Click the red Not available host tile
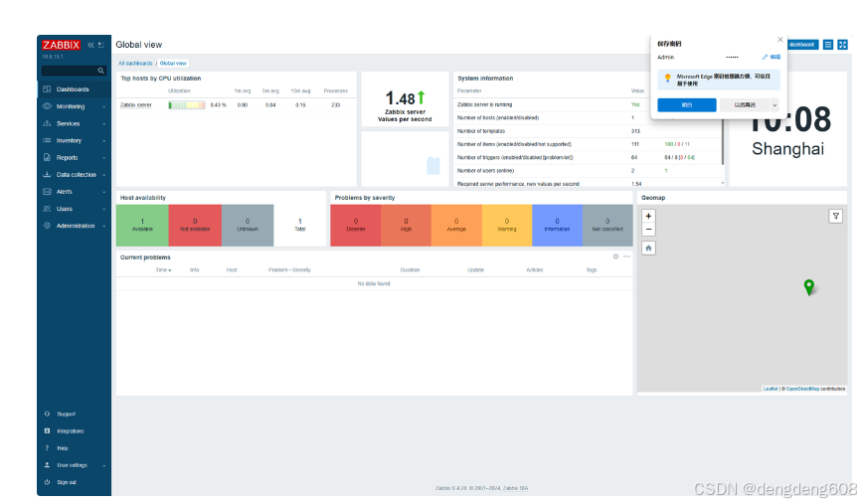Viewport: 861px width, 504px height. (195, 225)
